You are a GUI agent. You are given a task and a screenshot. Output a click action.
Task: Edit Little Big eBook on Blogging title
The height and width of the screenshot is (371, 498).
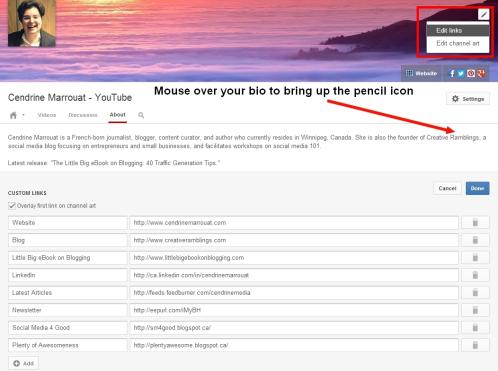click(x=68, y=258)
